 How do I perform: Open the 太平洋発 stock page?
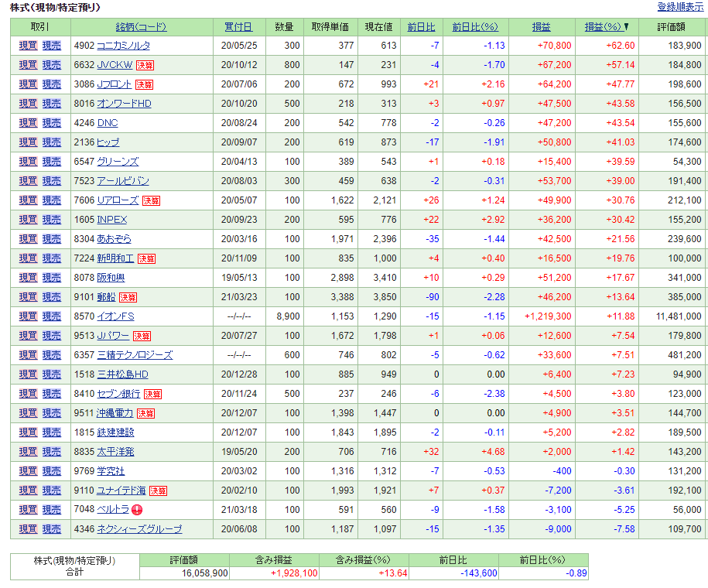pyautogui.click(x=115, y=452)
